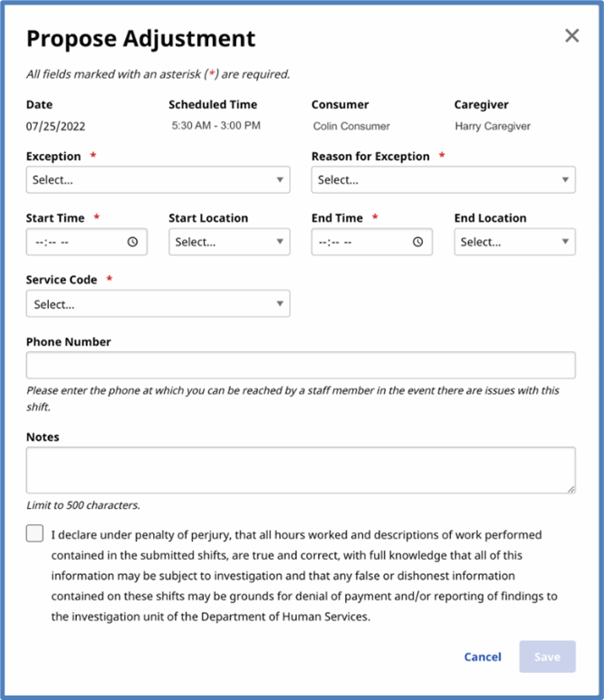The width and height of the screenshot is (604, 700).
Task: Click the Save button
Action: click(547, 657)
